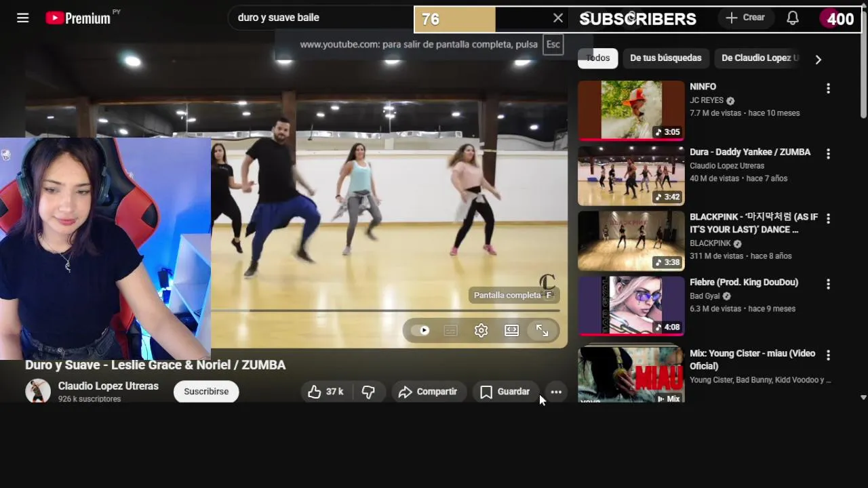The width and height of the screenshot is (868, 488).
Task: Exit fullscreen with the arrows icon
Action: 542,330
